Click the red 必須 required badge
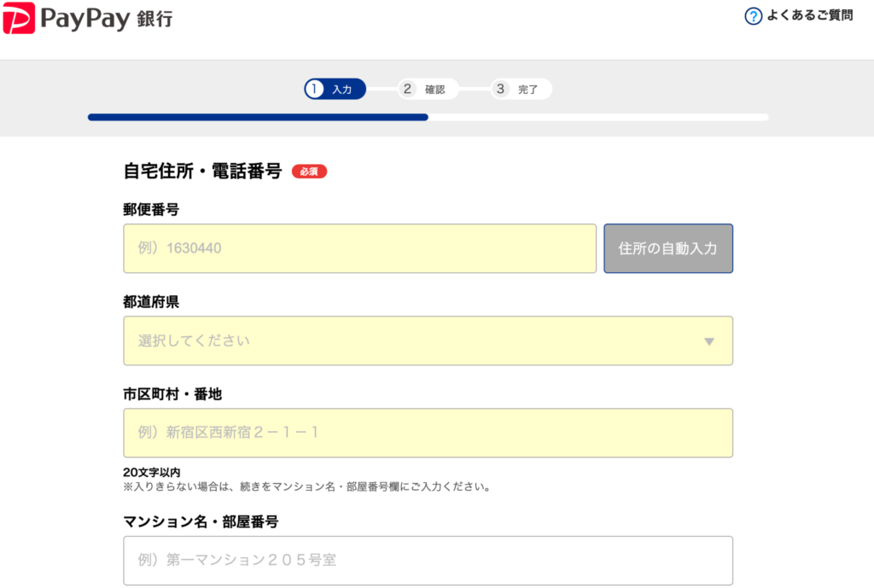 [309, 172]
